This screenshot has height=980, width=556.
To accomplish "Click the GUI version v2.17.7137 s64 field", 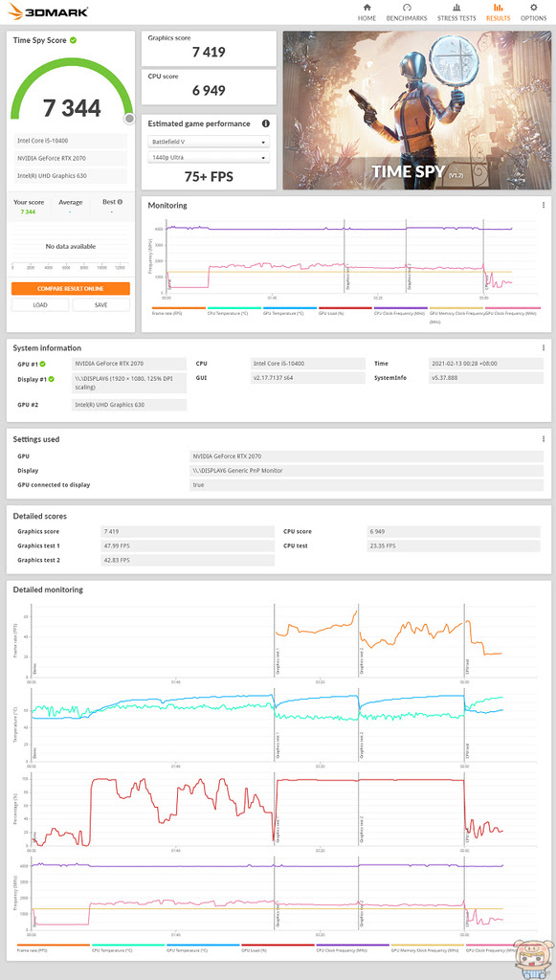I will pyautogui.click(x=307, y=378).
